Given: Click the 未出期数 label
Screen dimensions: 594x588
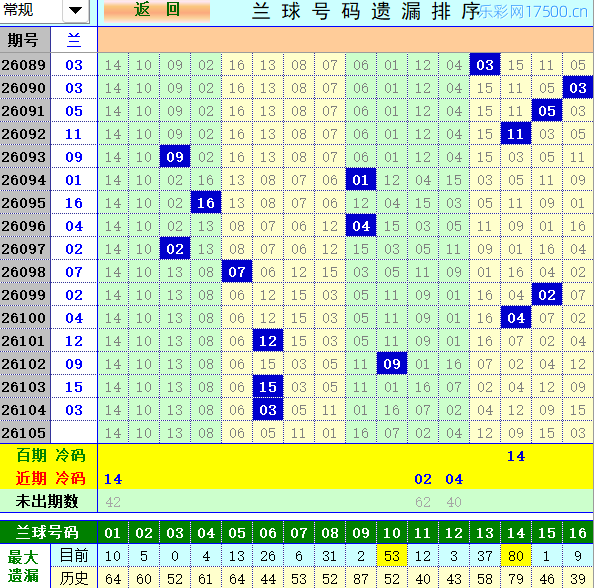Looking at the screenshot, I should point(47,501).
